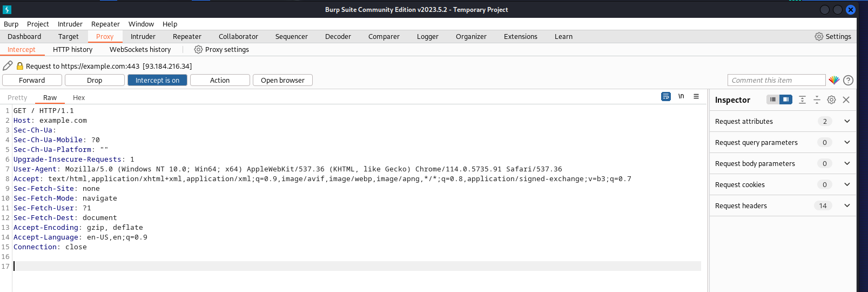Click the Comment this item field
This screenshot has width=868, height=292.
(x=776, y=80)
